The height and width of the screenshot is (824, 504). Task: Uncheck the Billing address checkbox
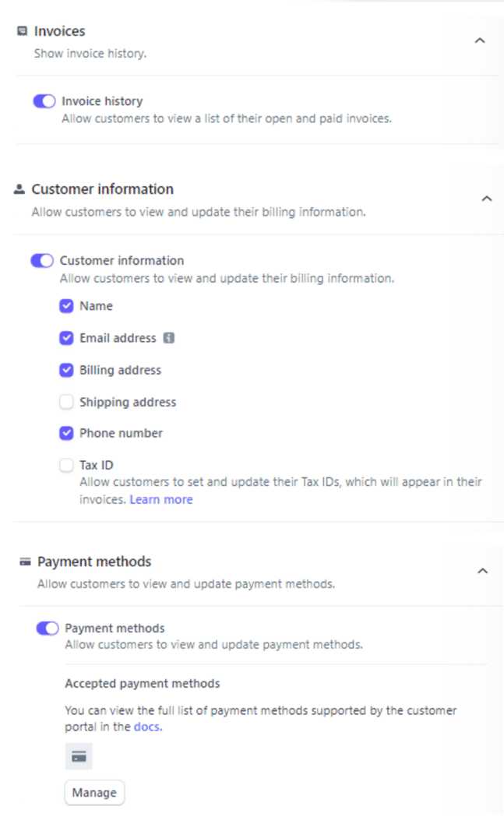pos(66,370)
